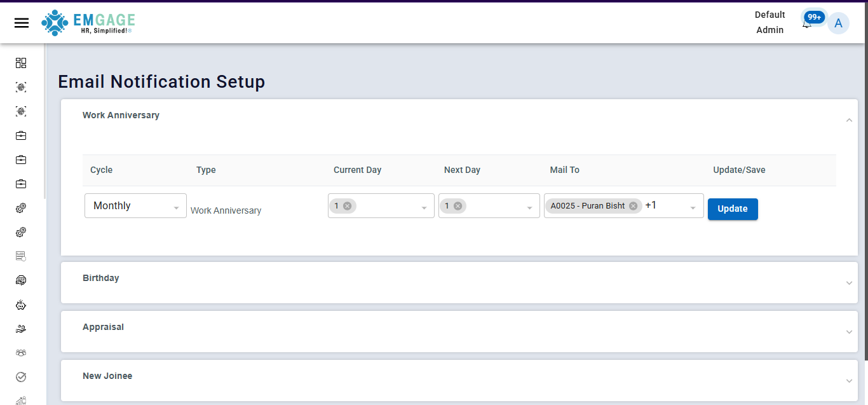This screenshot has width=868, height=405.
Task: Click the Update button
Action: click(732, 209)
